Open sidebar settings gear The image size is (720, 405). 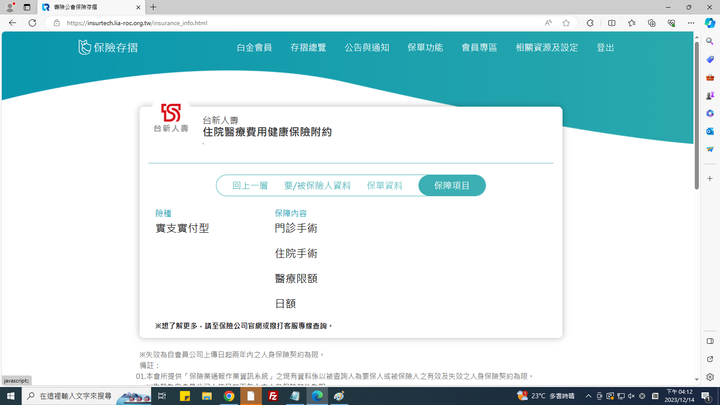pos(710,377)
